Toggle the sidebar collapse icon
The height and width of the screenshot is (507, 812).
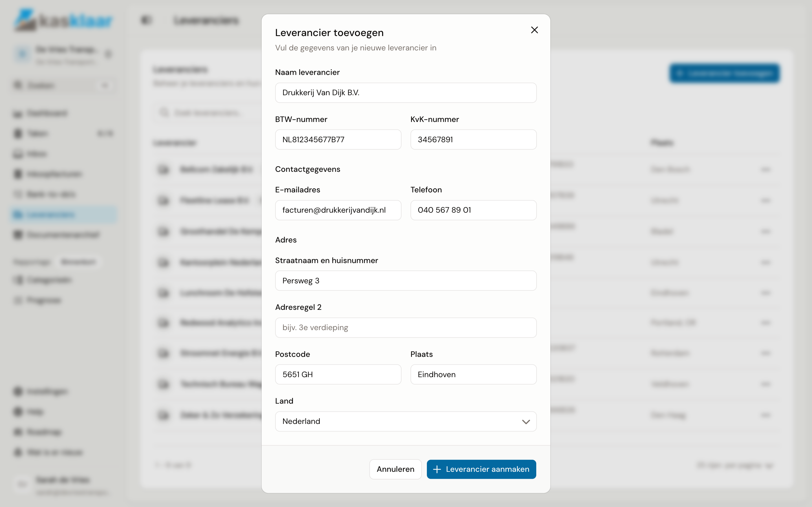(x=146, y=20)
